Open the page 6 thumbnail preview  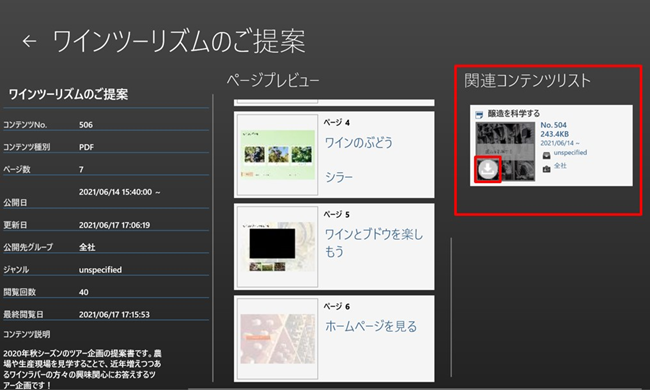click(277, 339)
